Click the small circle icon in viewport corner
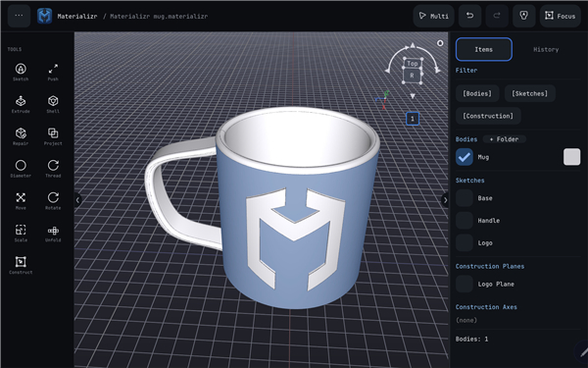Viewport: 588px width, 368px height. coord(440,43)
